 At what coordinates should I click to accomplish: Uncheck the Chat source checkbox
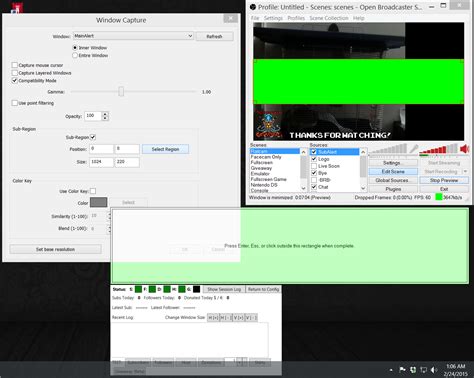pyautogui.click(x=314, y=187)
